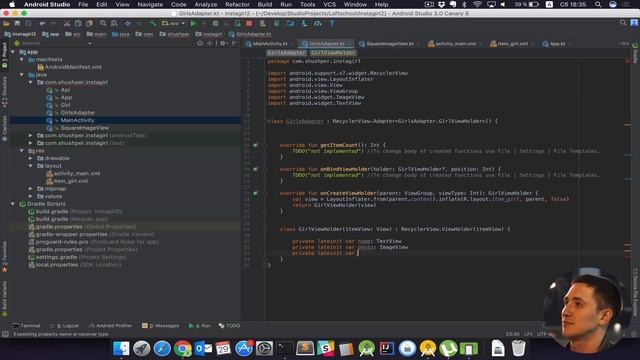Collapse the manifests folder

[22, 60]
